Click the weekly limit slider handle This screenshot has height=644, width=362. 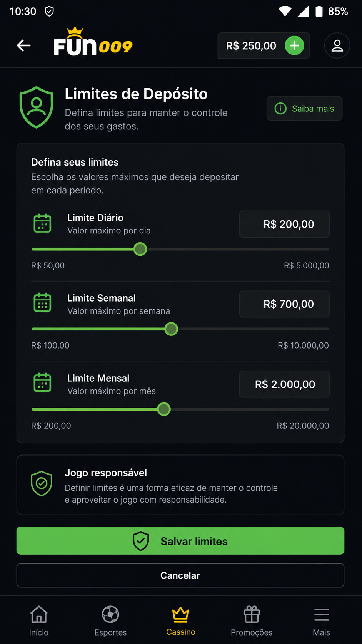pyautogui.click(x=171, y=329)
